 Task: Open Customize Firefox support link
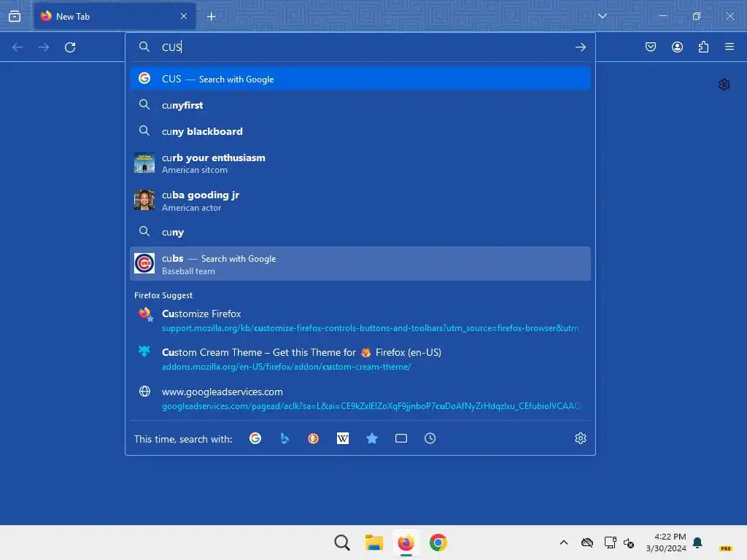[x=360, y=321]
